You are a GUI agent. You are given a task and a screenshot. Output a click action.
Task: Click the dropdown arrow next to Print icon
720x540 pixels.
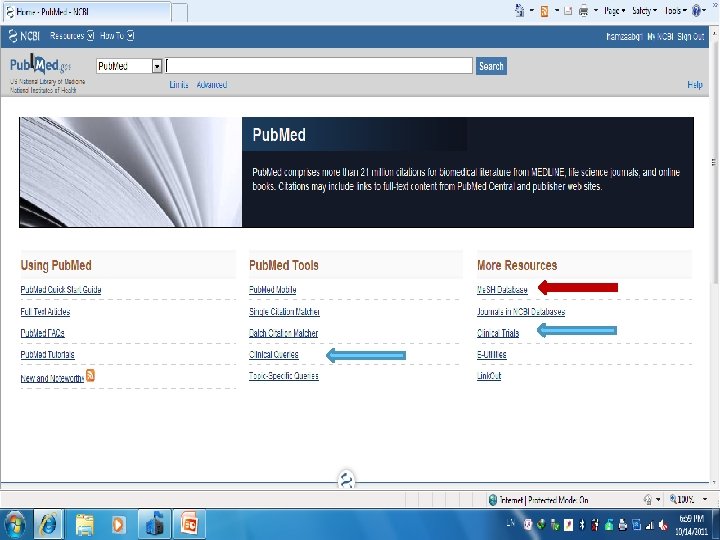tap(596, 10)
